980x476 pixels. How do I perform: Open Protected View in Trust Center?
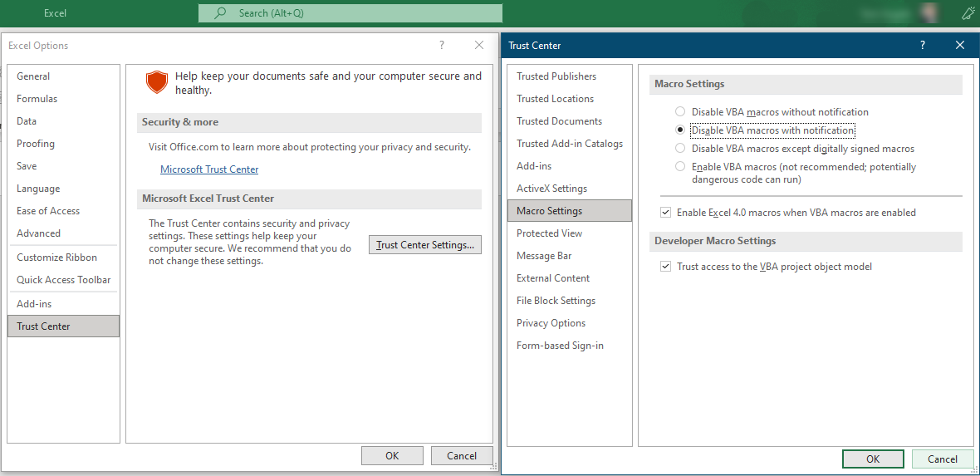pos(570,233)
